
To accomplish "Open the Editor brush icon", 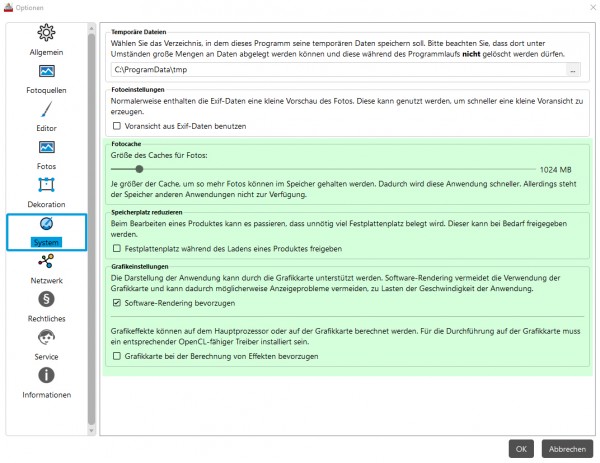I will pos(46,109).
